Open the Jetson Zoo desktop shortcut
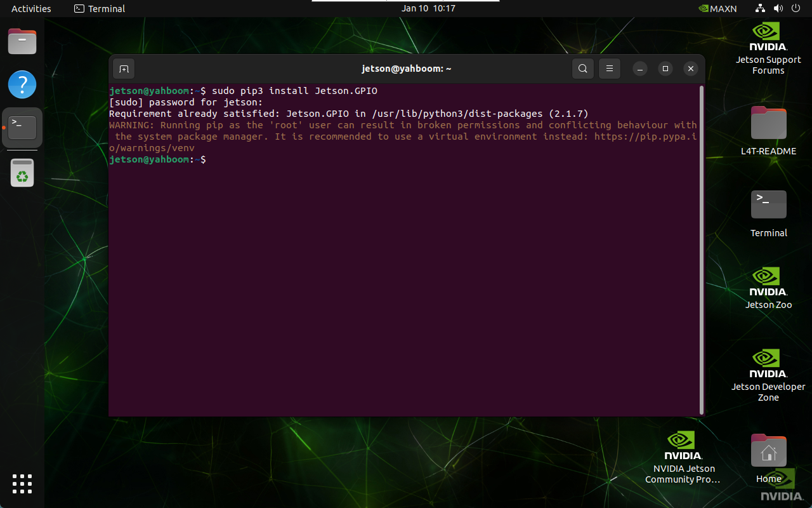The height and width of the screenshot is (508, 812). click(768, 287)
